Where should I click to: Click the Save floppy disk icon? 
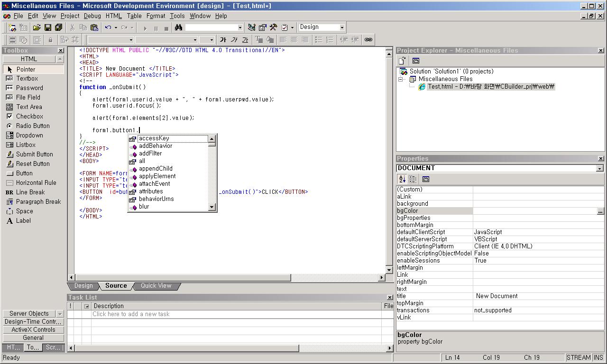pyautogui.click(x=47, y=27)
